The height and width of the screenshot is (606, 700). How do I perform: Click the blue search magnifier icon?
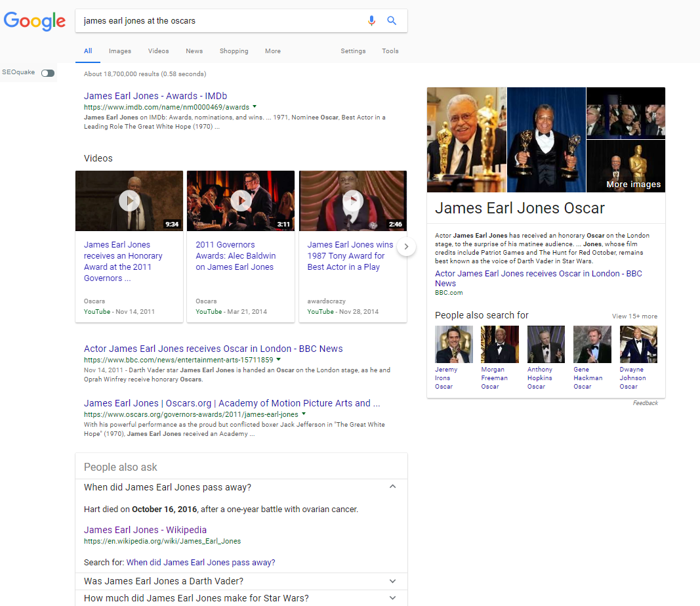392,20
